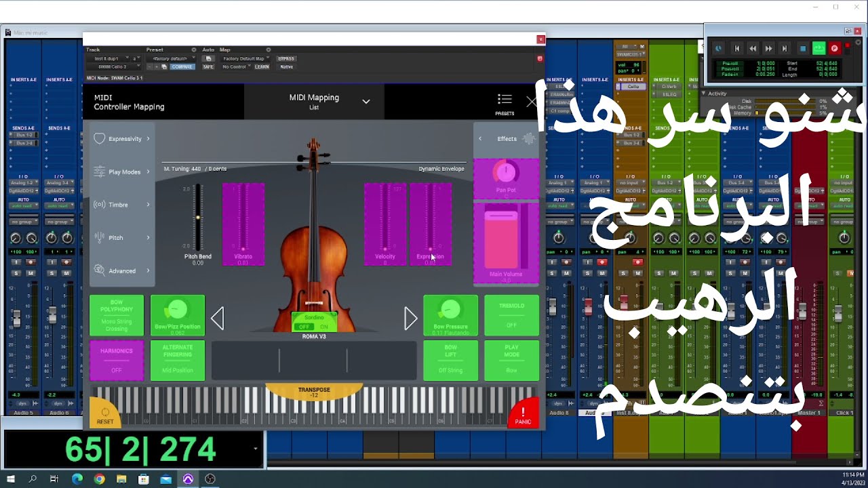
Task: Select the next instrument with right arrow
Action: 410,319
